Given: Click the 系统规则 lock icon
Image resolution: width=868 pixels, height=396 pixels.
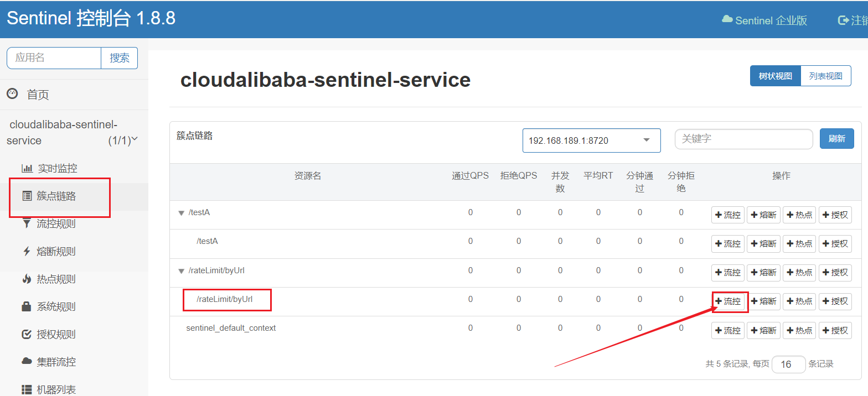Looking at the screenshot, I should (x=27, y=306).
